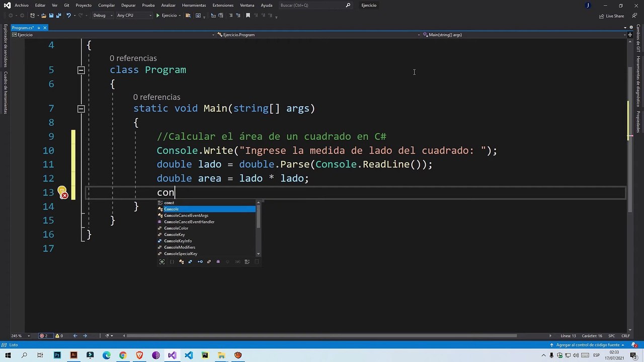
Task: Select 'ConsoleModifiers' in the completion list
Action: (x=206, y=247)
